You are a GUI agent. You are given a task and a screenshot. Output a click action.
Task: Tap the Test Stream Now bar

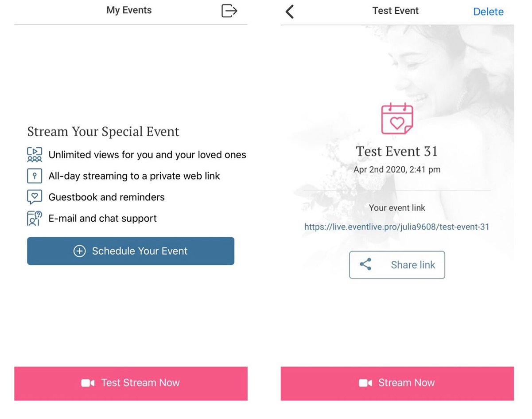click(131, 384)
